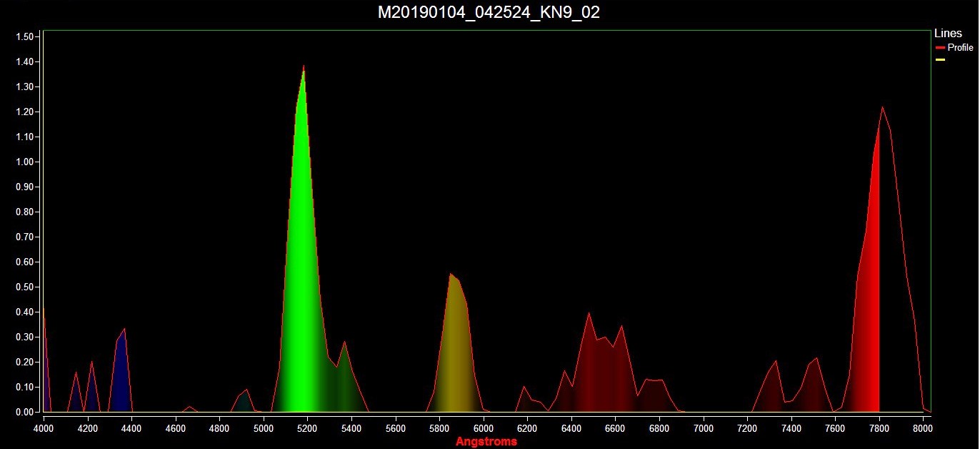Click the Lines legend heading
Viewport: 980px width, 449px height.
[948, 34]
